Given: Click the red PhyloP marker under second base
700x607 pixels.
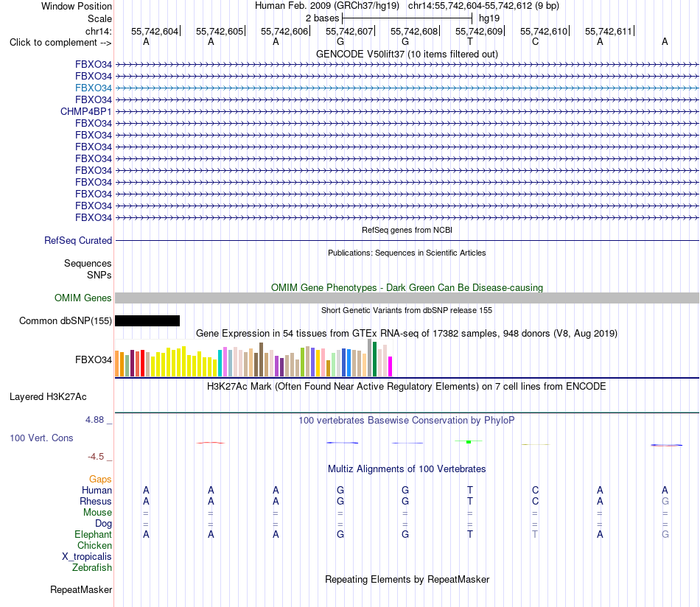Looking at the screenshot, I should 211,443.
